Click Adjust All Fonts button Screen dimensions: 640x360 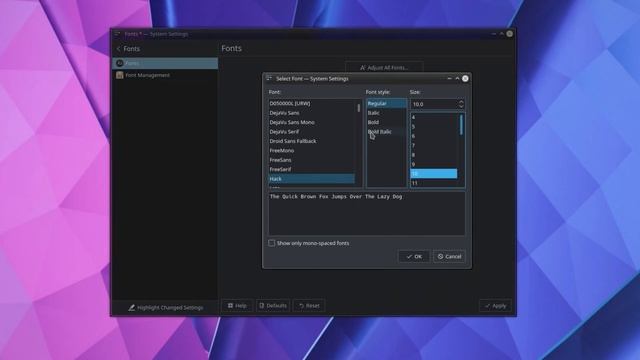click(384, 67)
